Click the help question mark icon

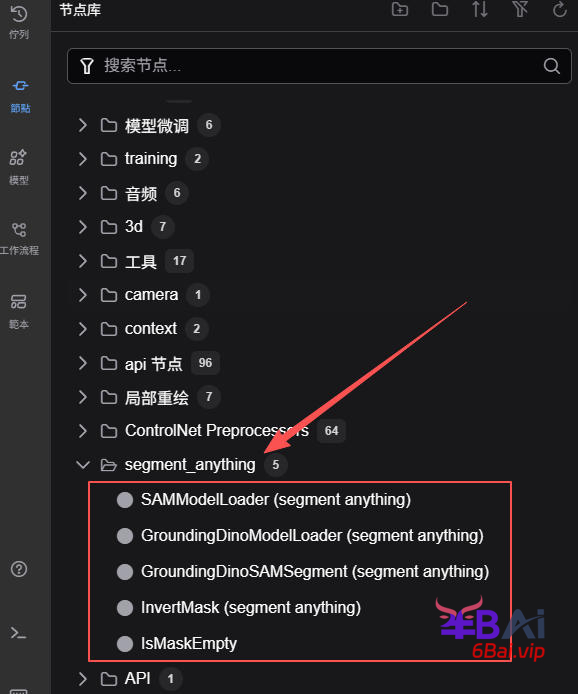click(x=19, y=569)
